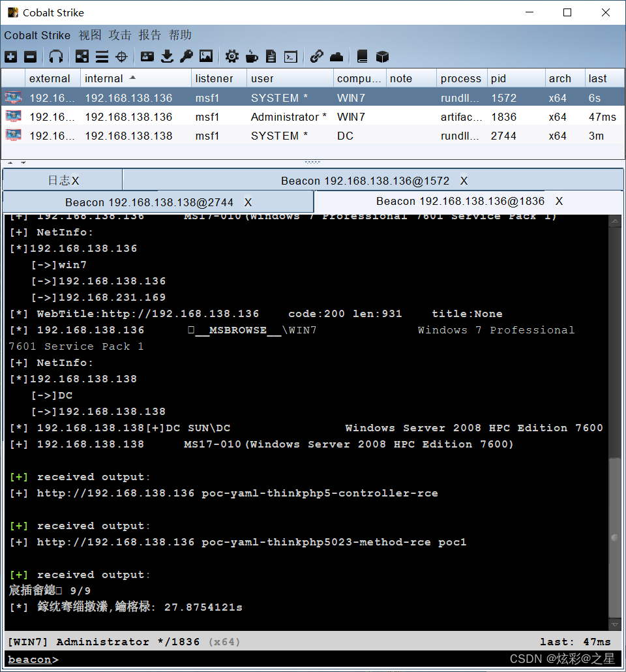Open screenshots picture icon
Image resolution: width=626 pixels, height=672 pixels.
click(x=206, y=57)
